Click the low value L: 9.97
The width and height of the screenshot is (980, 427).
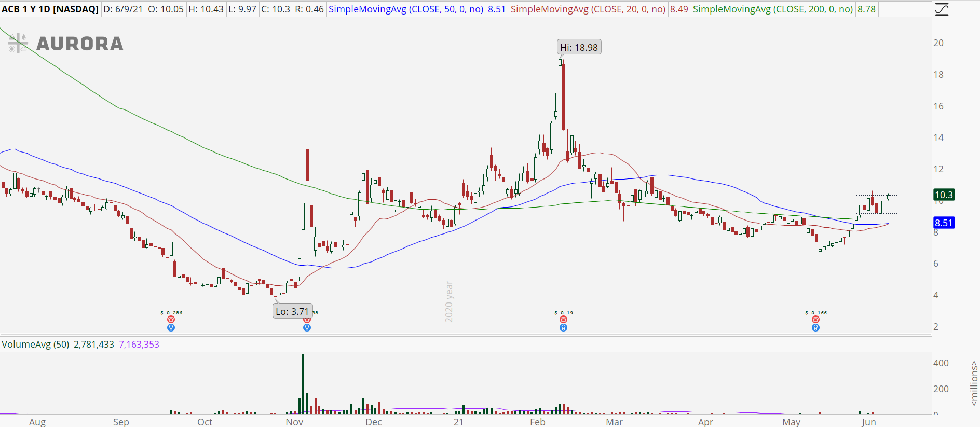pyautogui.click(x=242, y=9)
